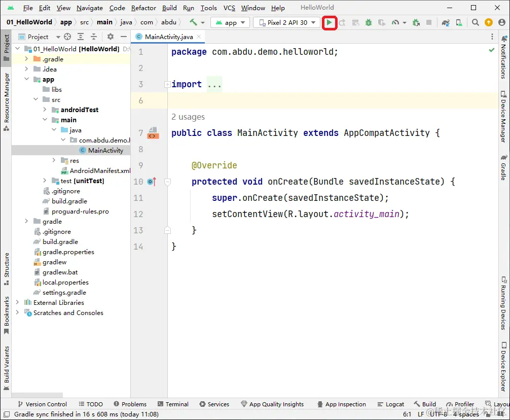Expand the folded import block

[167, 85]
